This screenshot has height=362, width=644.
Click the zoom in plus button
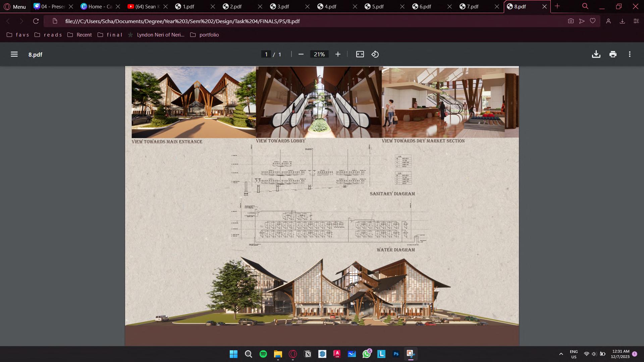pos(338,54)
